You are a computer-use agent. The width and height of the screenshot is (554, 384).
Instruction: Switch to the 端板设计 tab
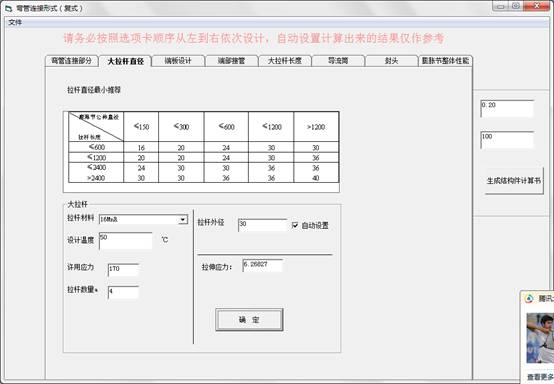pyautogui.click(x=178, y=61)
